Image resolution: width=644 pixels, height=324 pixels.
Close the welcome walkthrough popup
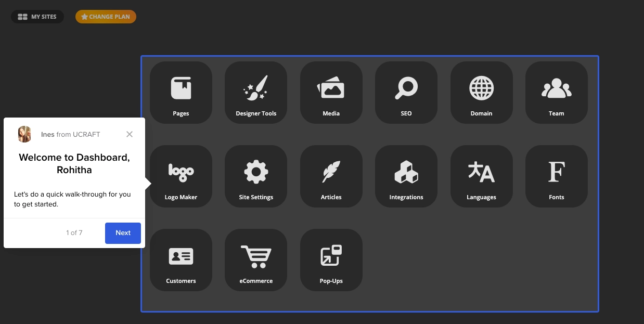(130, 134)
